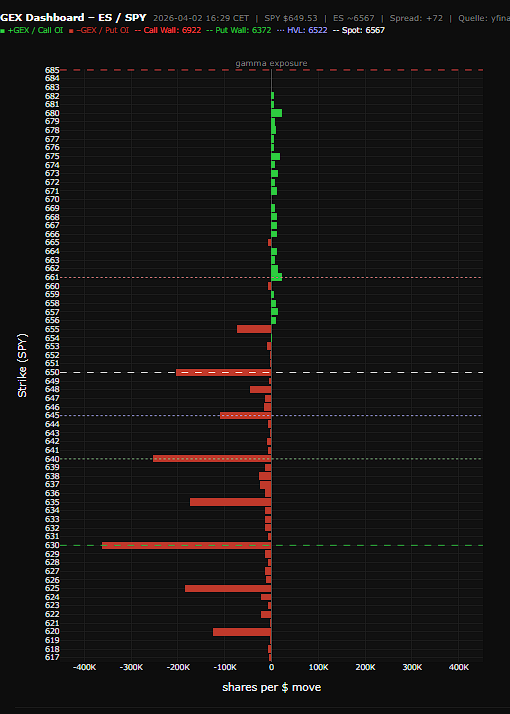Select the 'Put Wall: 6372' legend label
Image resolution: width=510 pixels, height=714 pixels.
coord(244,31)
